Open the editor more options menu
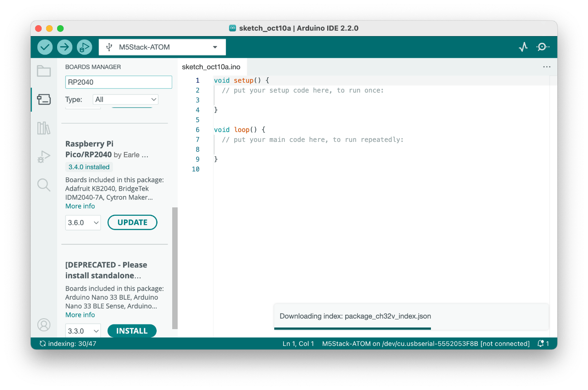588x390 pixels. (x=547, y=67)
